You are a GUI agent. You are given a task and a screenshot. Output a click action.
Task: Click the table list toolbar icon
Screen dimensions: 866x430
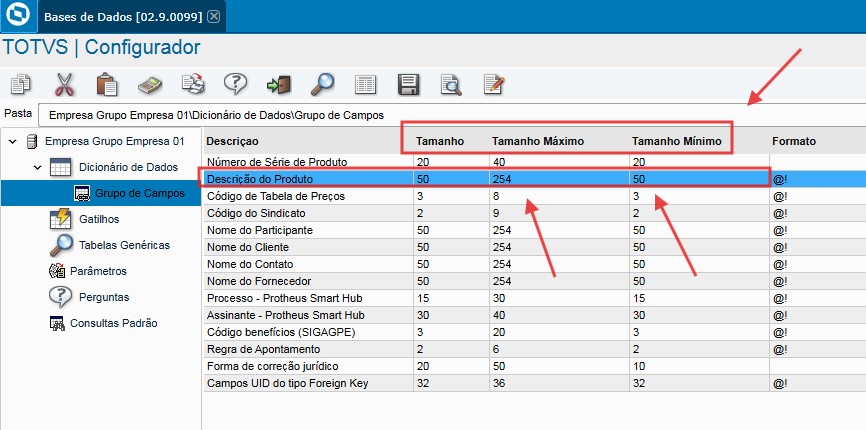coord(365,84)
